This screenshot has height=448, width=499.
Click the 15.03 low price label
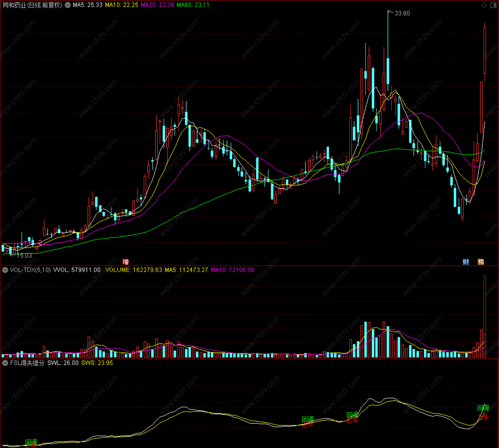tap(25, 255)
